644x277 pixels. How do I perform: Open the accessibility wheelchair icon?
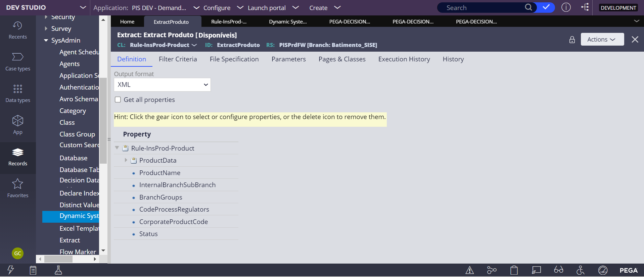(581, 270)
